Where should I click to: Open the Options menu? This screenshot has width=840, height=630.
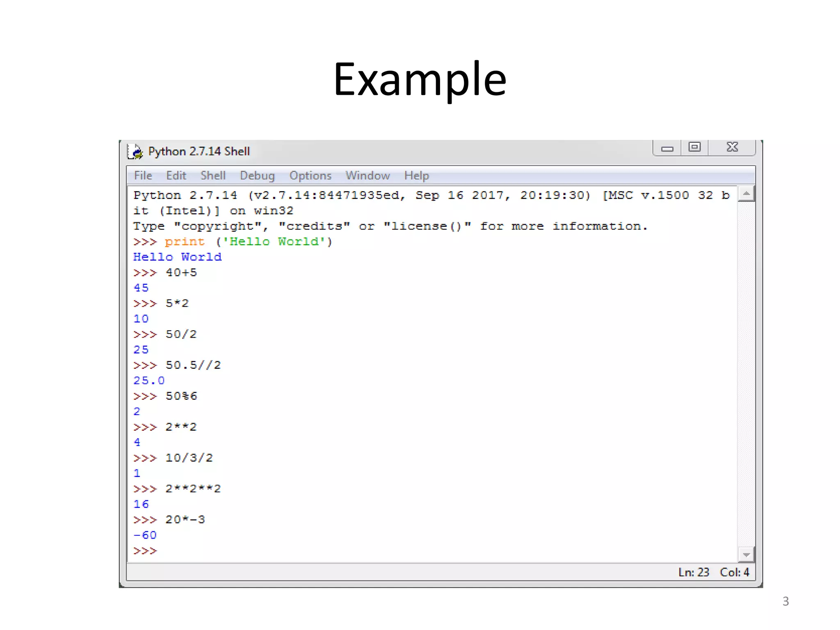310,176
